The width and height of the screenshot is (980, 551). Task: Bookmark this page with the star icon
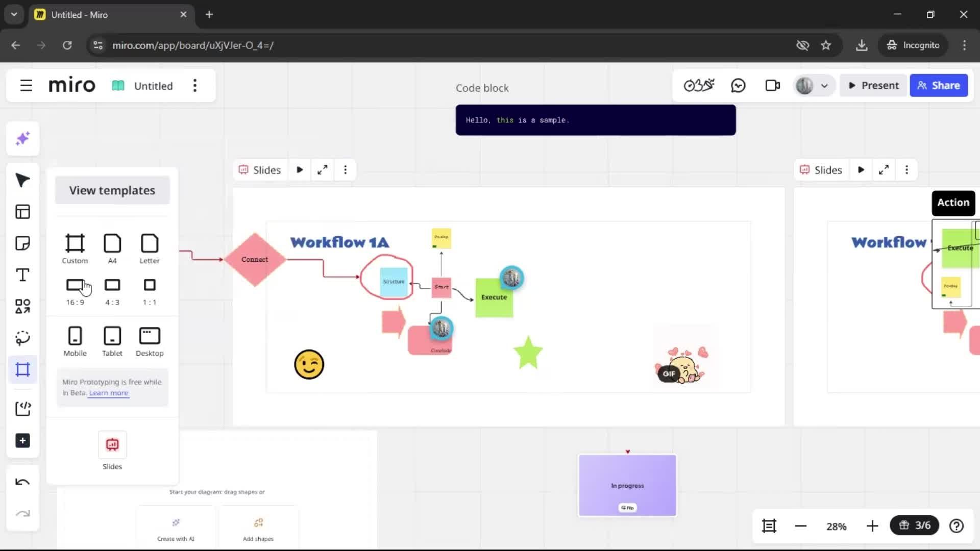click(x=826, y=45)
